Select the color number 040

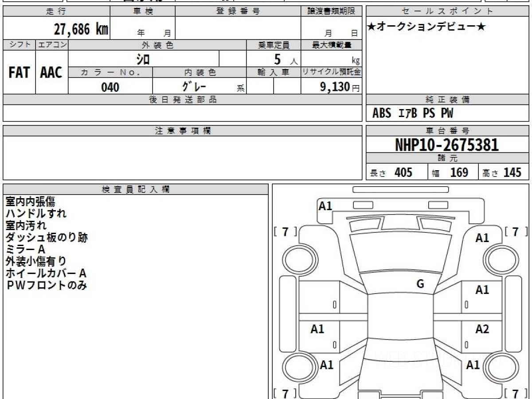[x=110, y=87]
